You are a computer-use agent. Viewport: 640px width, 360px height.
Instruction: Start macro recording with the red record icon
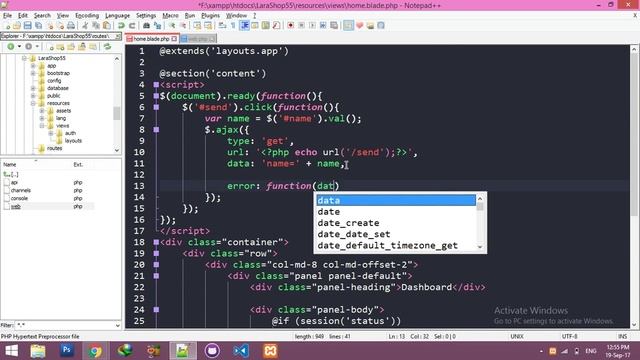point(291,26)
